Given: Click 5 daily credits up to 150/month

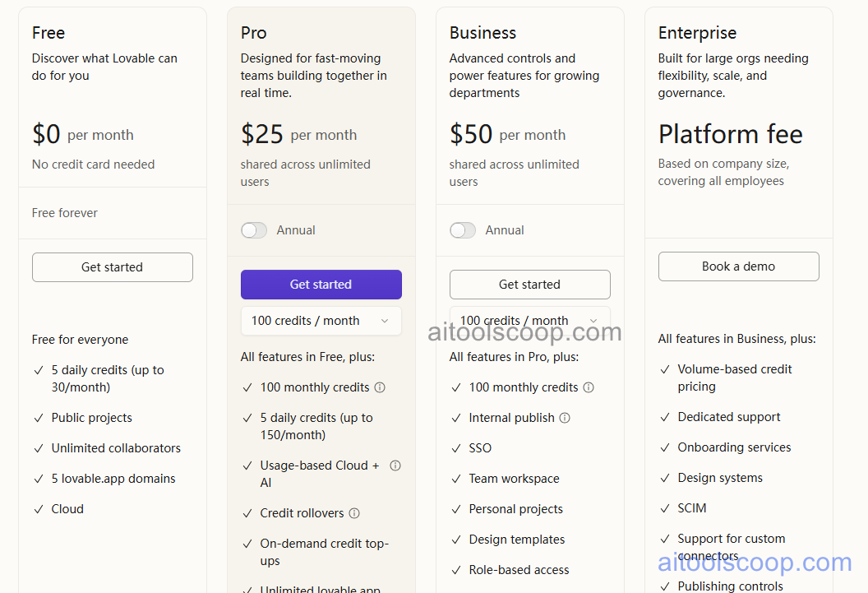Looking at the screenshot, I should click(x=316, y=426).
